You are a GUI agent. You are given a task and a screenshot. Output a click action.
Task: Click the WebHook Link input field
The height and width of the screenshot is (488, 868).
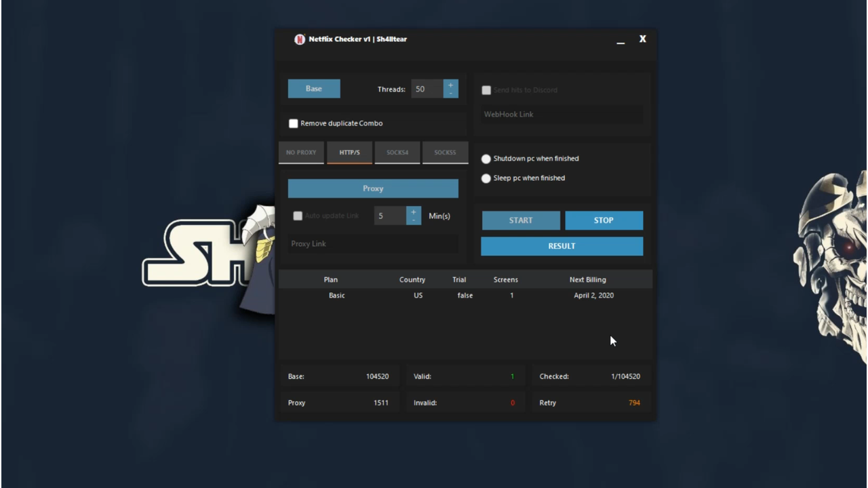[x=561, y=115]
